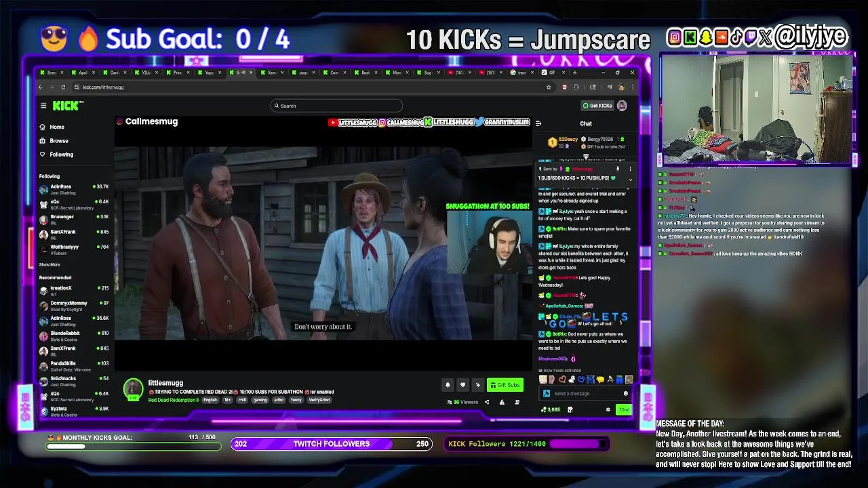Click the green Chat send button

coord(624,409)
